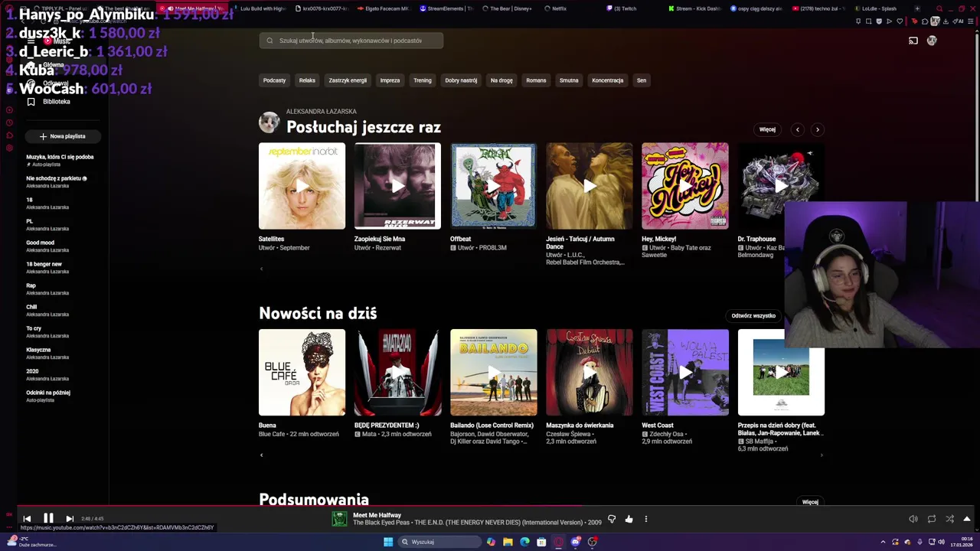Play Bailando (Lose Control Remix) thumbnail
The width and height of the screenshot is (980, 551).
coord(494,373)
